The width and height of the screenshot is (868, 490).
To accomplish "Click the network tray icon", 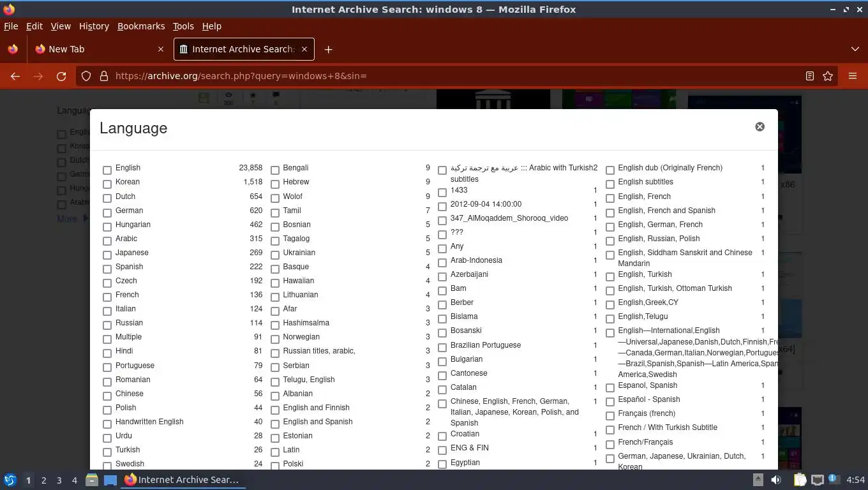I will [817, 480].
